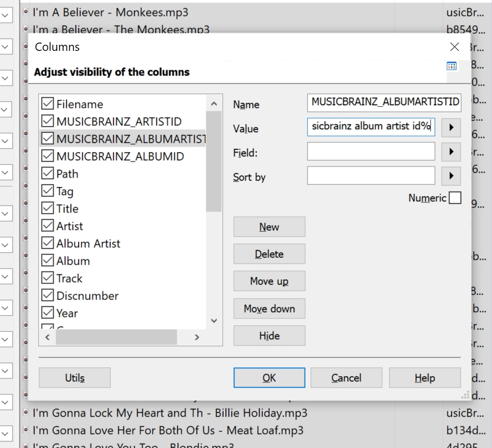Close the Columns dialog with X
Image resolution: width=492 pixels, height=448 pixels.
tap(454, 47)
